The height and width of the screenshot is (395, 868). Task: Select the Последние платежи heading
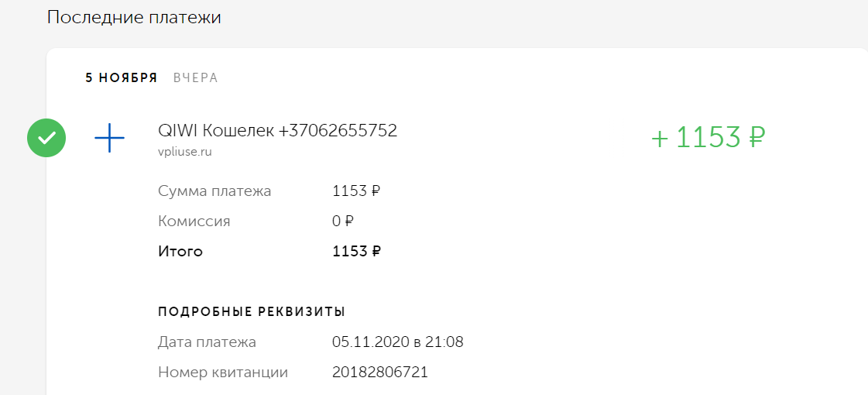pyautogui.click(x=134, y=17)
